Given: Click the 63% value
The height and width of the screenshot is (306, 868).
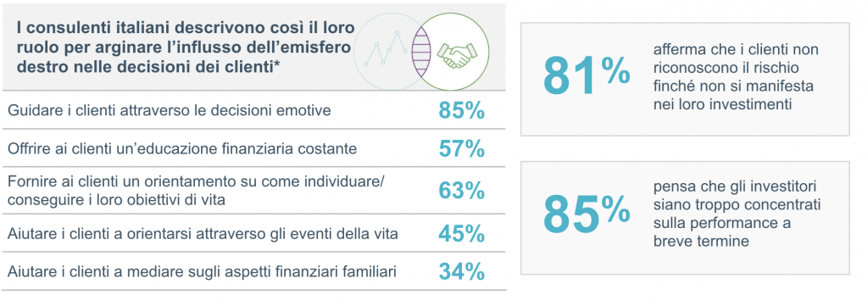Looking at the screenshot, I should [x=462, y=191].
